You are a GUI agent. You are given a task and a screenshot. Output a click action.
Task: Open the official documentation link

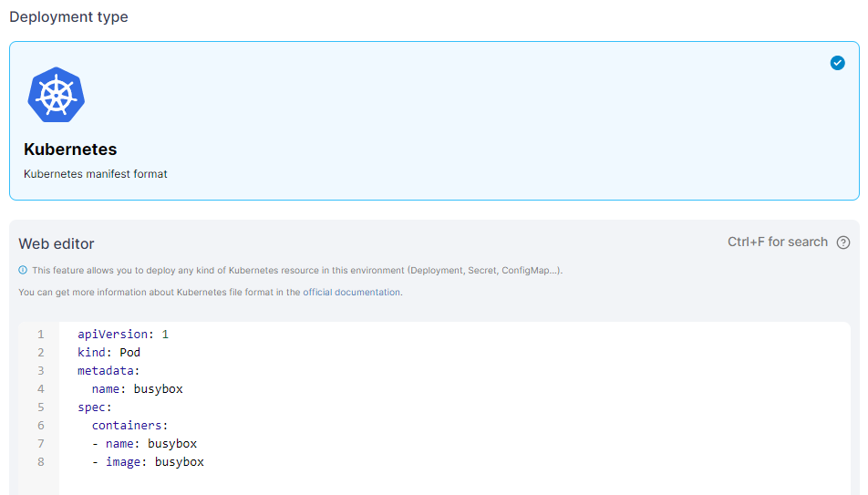tap(351, 292)
